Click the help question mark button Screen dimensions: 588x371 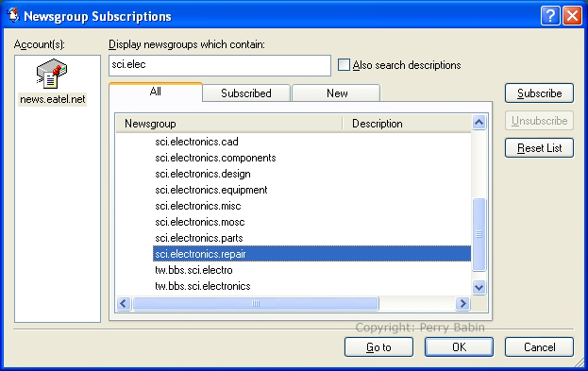tap(549, 16)
